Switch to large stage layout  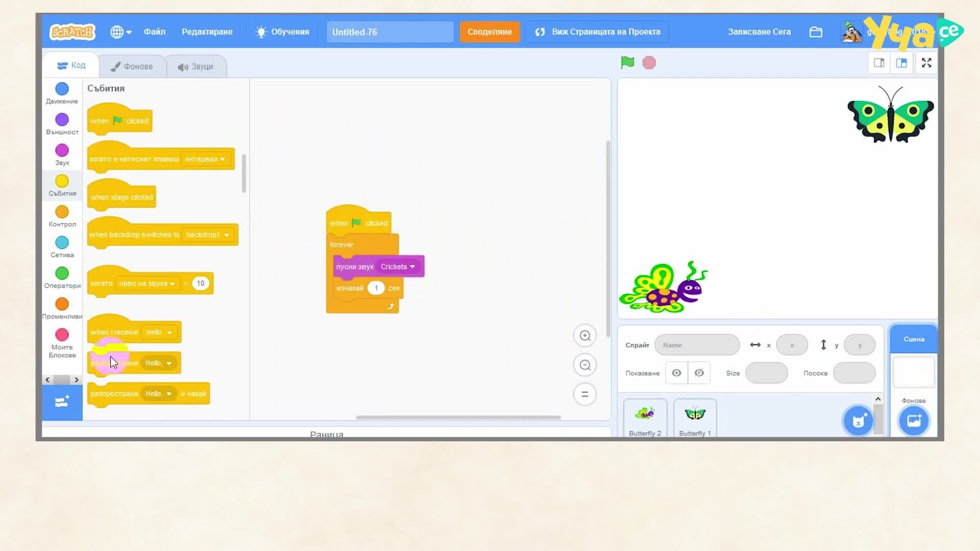[901, 63]
